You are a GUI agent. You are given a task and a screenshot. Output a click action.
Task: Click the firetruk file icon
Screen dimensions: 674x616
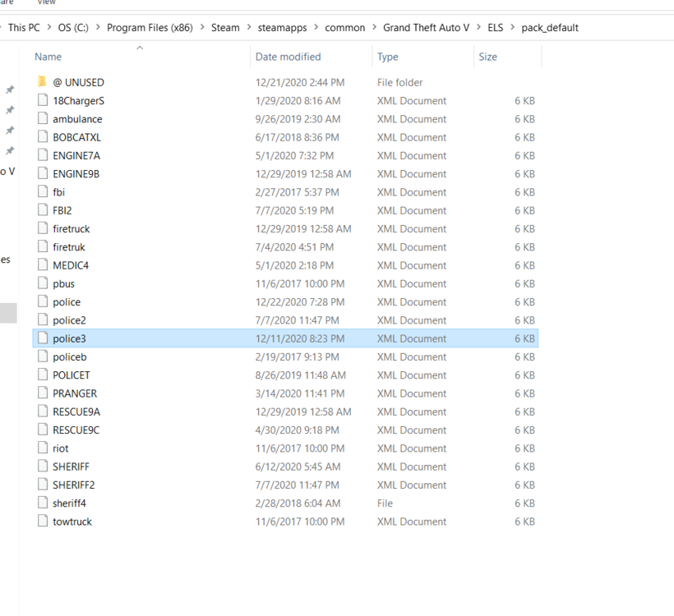pos(42,246)
